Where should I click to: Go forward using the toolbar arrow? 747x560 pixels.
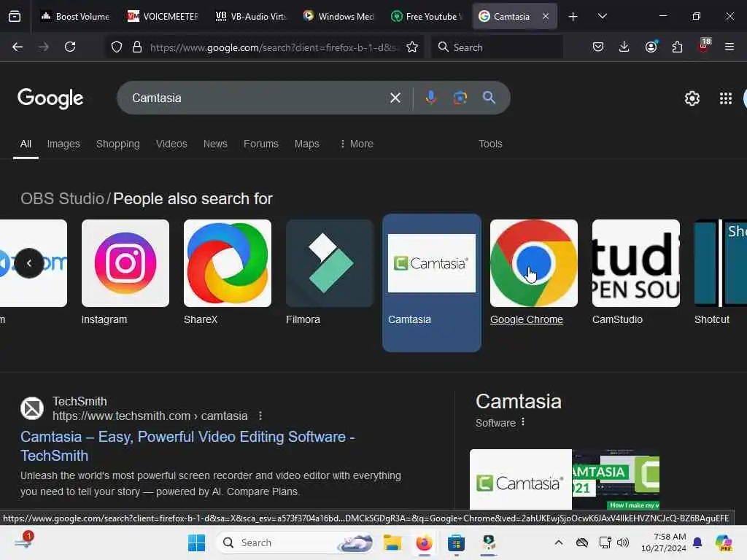click(43, 47)
